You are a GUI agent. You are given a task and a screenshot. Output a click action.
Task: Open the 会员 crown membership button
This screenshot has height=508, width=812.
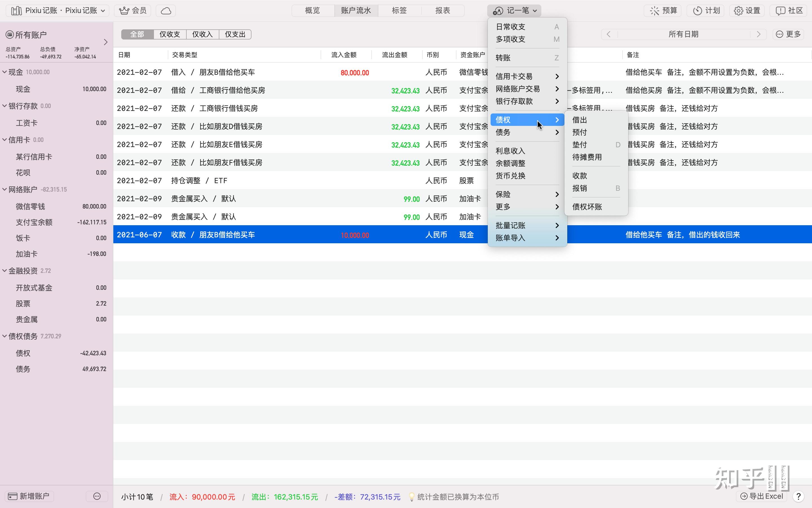pyautogui.click(x=133, y=11)
